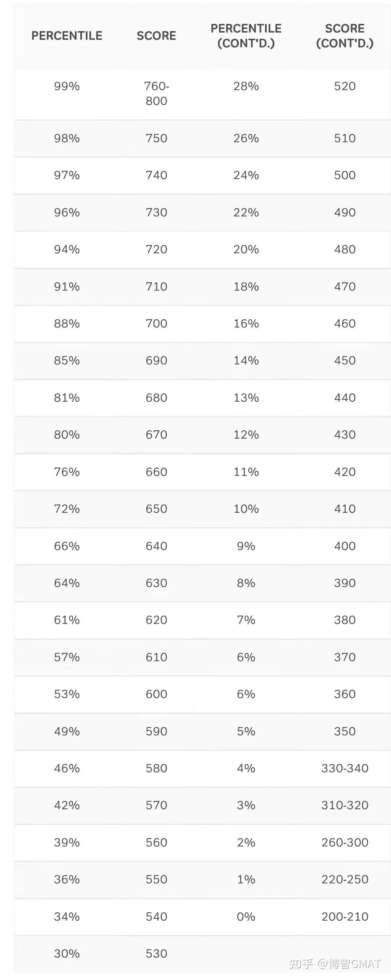Click the 330-340 score range cell

point(345,769)
